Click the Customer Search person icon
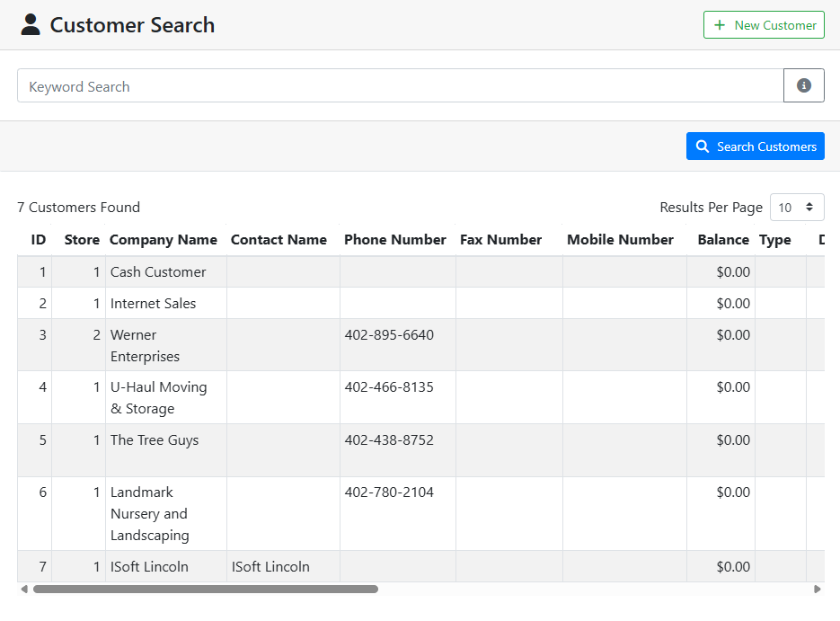This screenshot has width=840, height=621. (x=31, y=24)
